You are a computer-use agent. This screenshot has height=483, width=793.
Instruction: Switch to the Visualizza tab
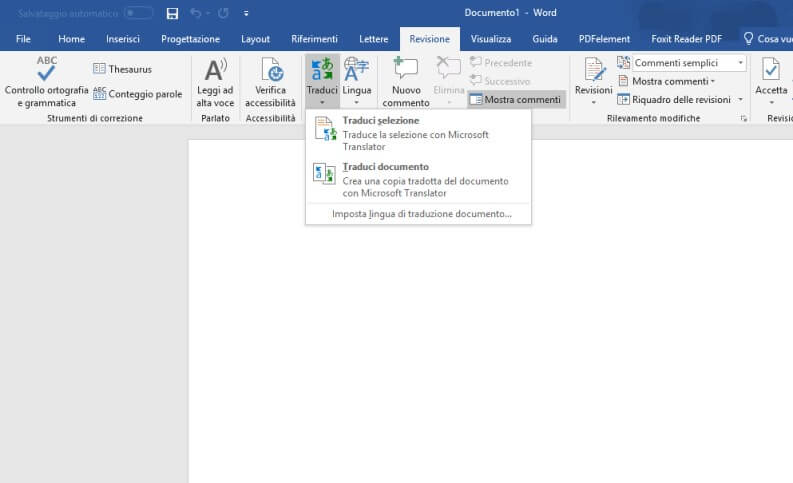491,39
